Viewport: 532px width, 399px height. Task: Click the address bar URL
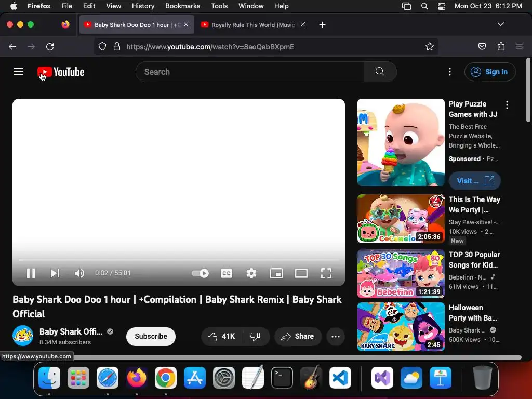210,47
